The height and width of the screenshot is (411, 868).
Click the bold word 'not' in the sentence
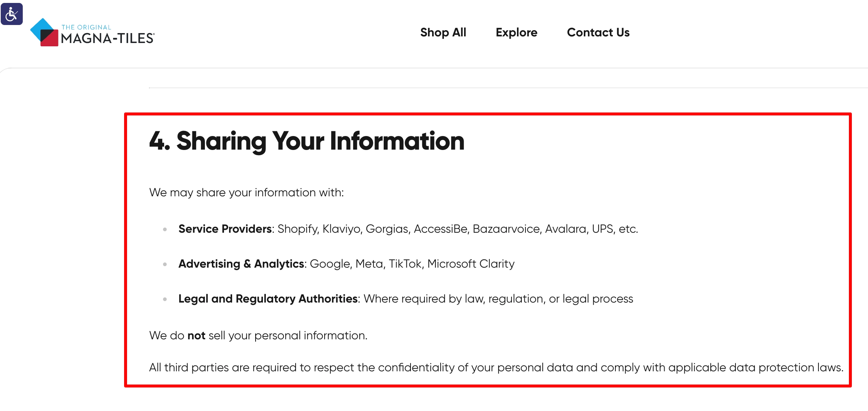pos(196,335)
